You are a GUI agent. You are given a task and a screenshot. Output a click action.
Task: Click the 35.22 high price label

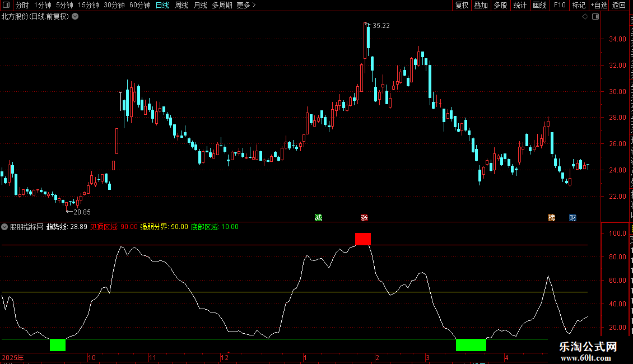pos(381,26)
